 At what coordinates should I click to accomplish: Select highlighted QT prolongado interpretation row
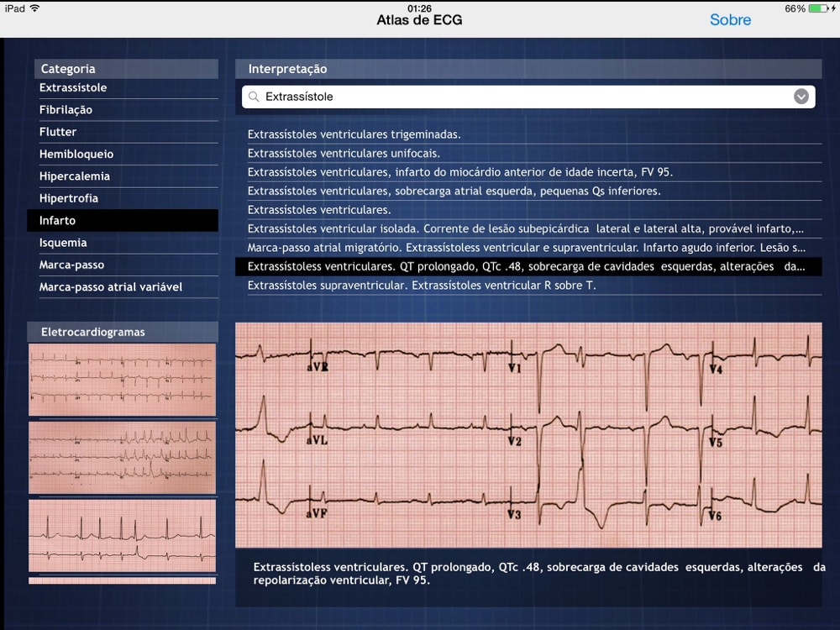click(528, 266)
